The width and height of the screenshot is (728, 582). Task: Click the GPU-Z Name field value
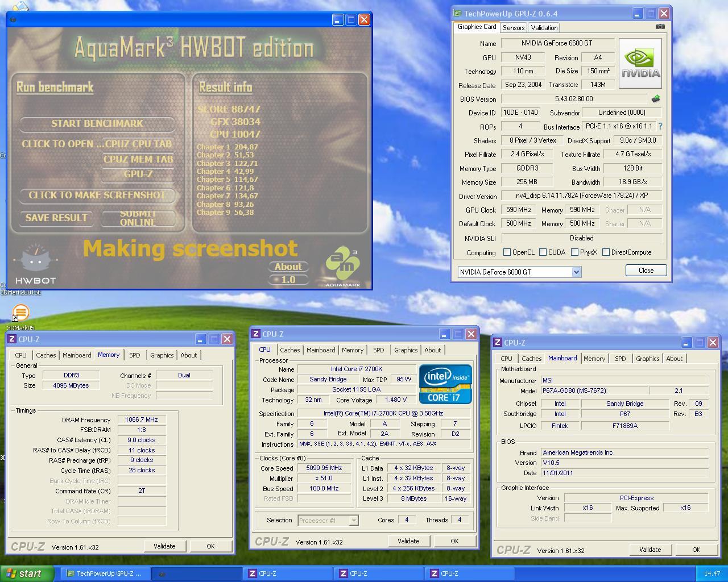tap(557, 43)
